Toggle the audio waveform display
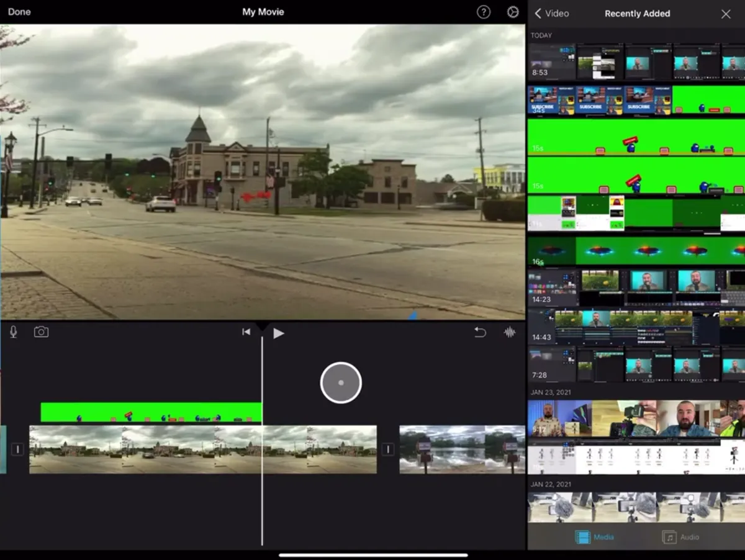Screen dimensions: 745x560 [510, 332]
